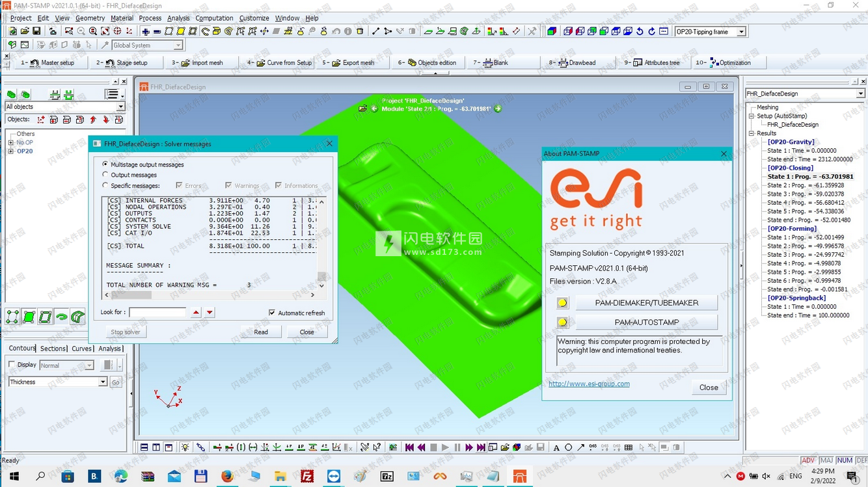This screenshot has width=868, height=487.
Task: Click the horizontal split window layout icon
Action: (x=144, y=447)
